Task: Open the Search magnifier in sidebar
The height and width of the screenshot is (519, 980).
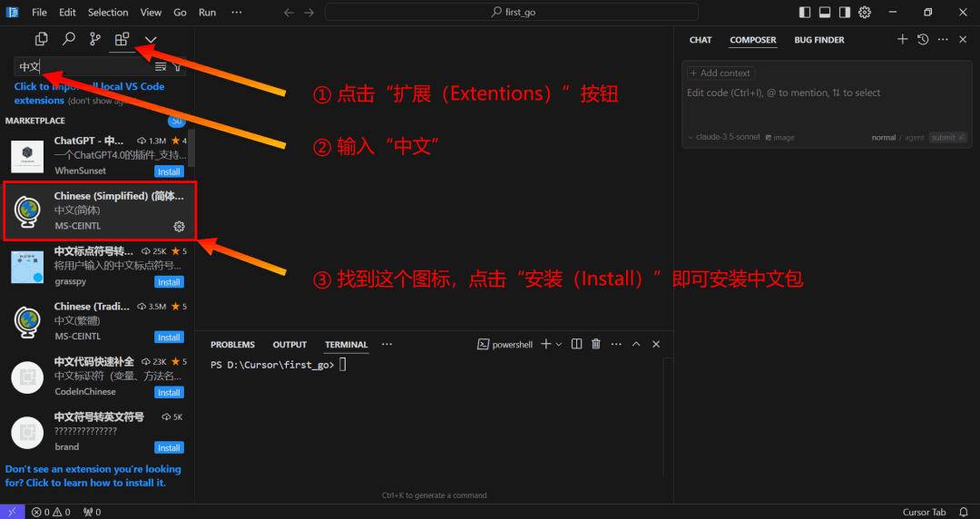Action: pyautogui.click(x=69, y=39)
